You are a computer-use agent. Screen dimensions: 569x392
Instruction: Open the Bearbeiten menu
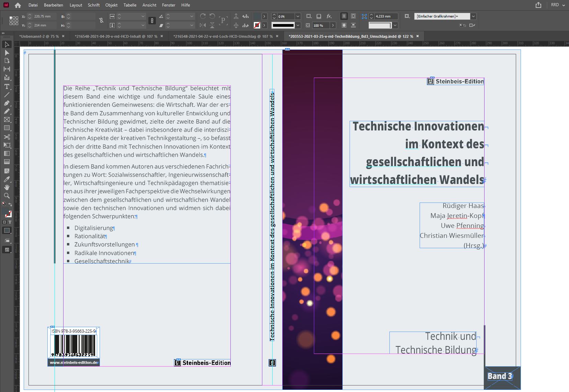point(54,5)
